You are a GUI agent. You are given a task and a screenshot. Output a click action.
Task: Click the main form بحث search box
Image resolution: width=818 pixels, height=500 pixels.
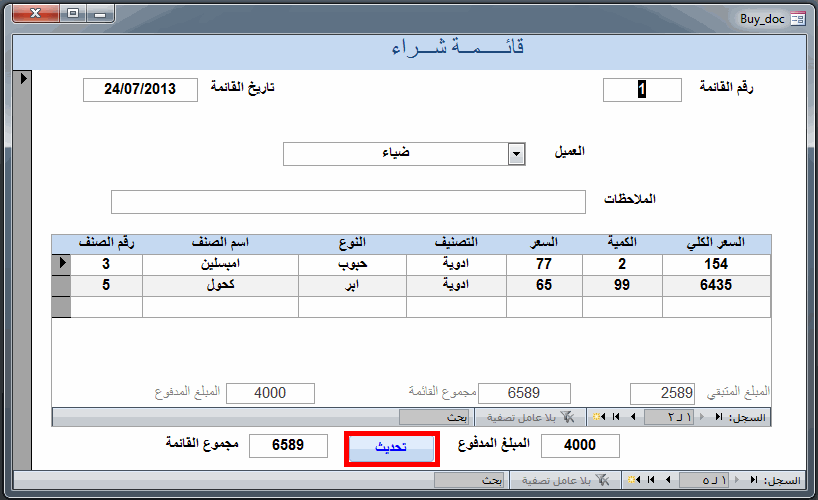pos(469,480)
